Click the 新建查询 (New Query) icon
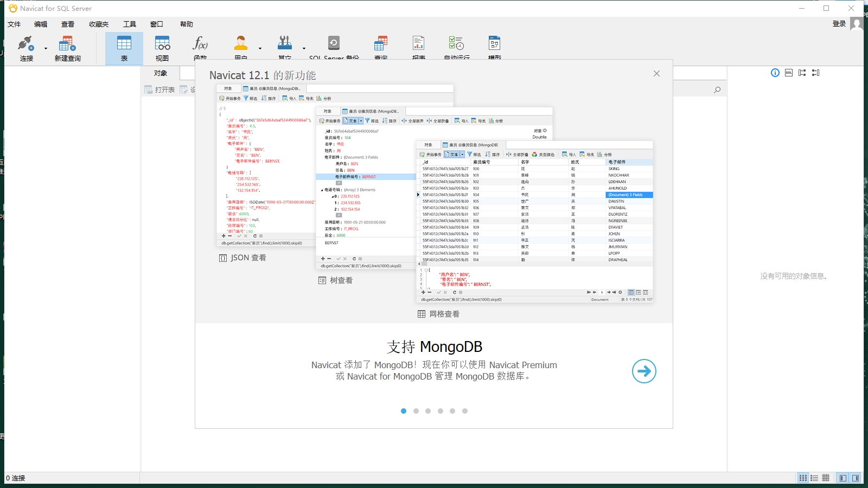 67,48
